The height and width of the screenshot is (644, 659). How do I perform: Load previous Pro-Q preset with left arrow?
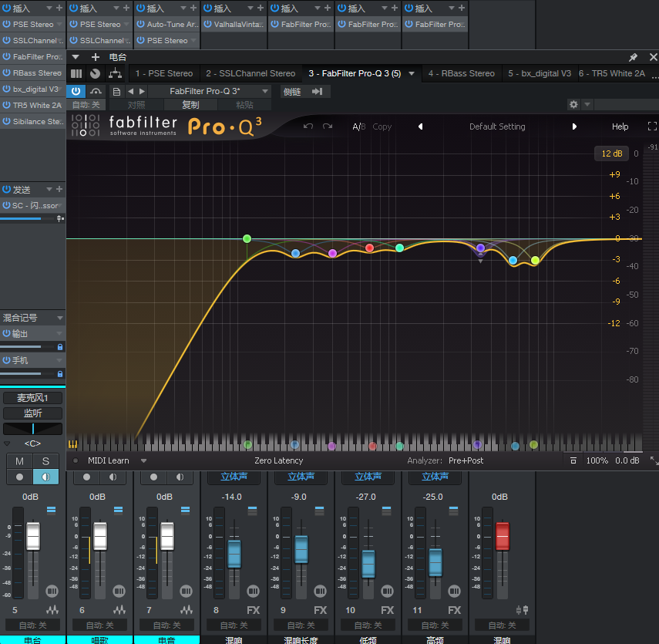point(420,126)
